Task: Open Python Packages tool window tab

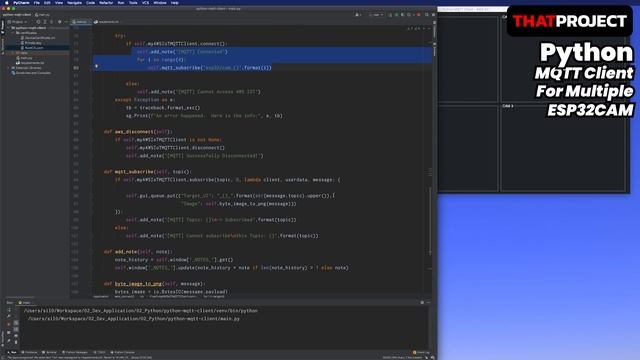Action: tap(75, 352)
